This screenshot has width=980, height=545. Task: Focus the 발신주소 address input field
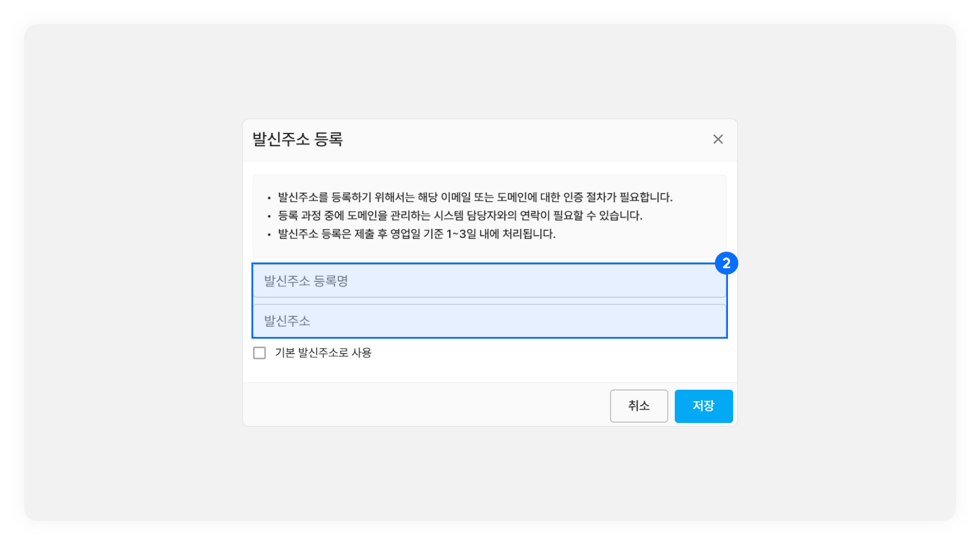(489, 321)
